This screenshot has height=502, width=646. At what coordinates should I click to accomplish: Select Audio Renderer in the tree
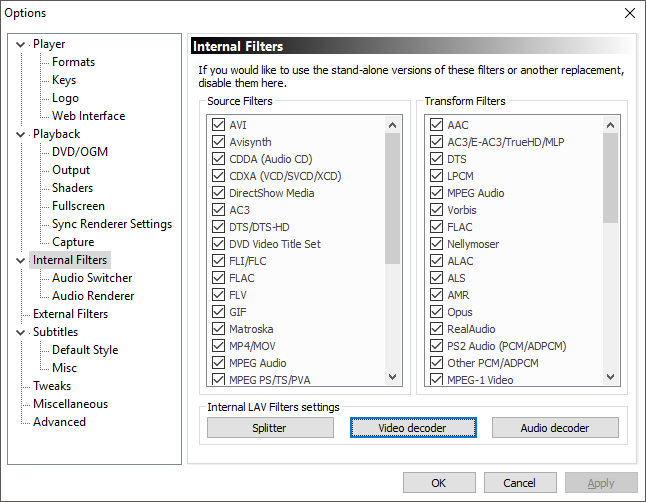click(93, 296)
